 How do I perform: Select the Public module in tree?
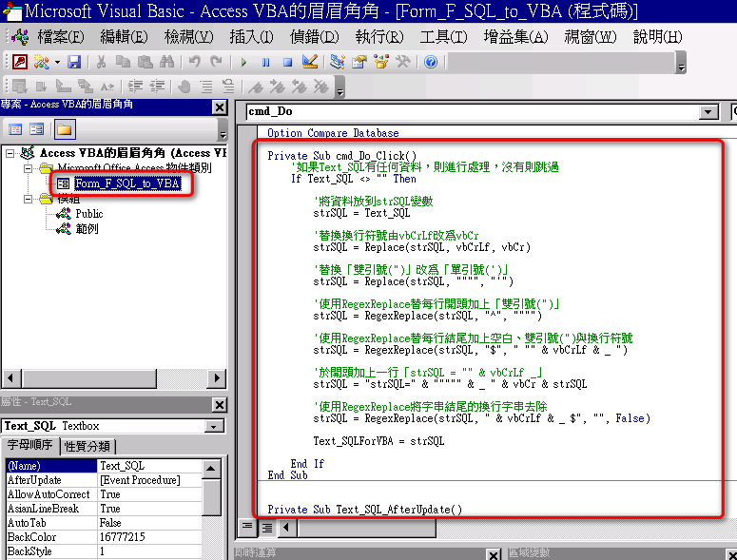click(88, 214)
